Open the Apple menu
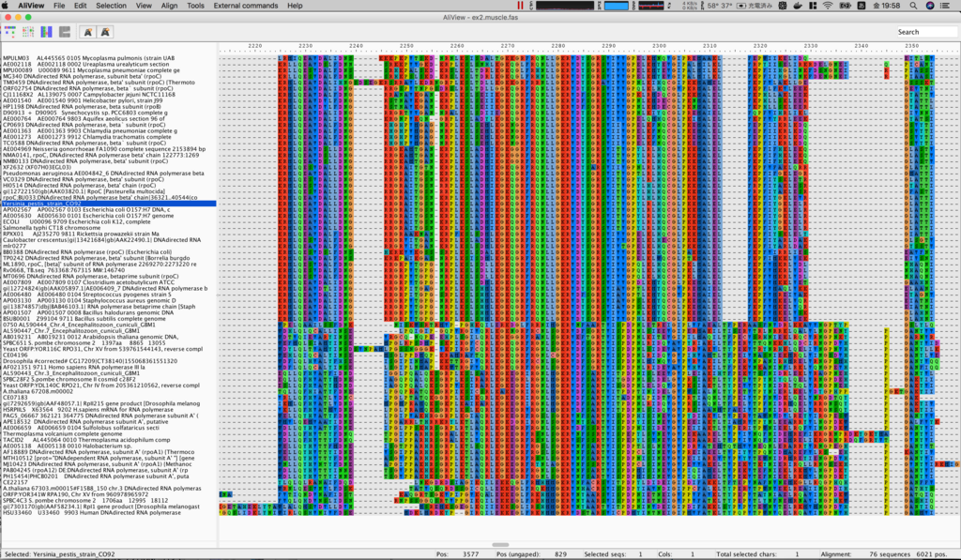Viewport: 961px width, 560px height. (x=6, y=6)
